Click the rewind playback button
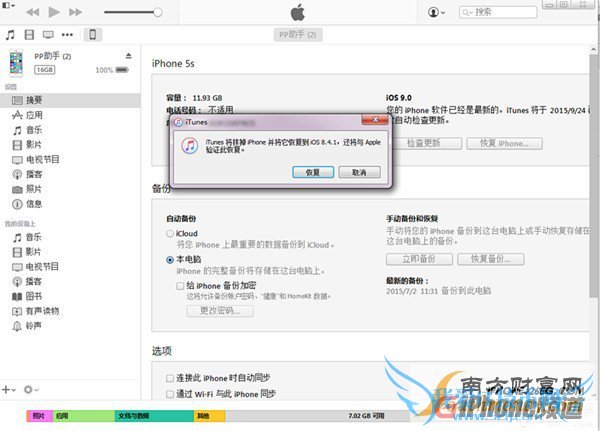 33,12
